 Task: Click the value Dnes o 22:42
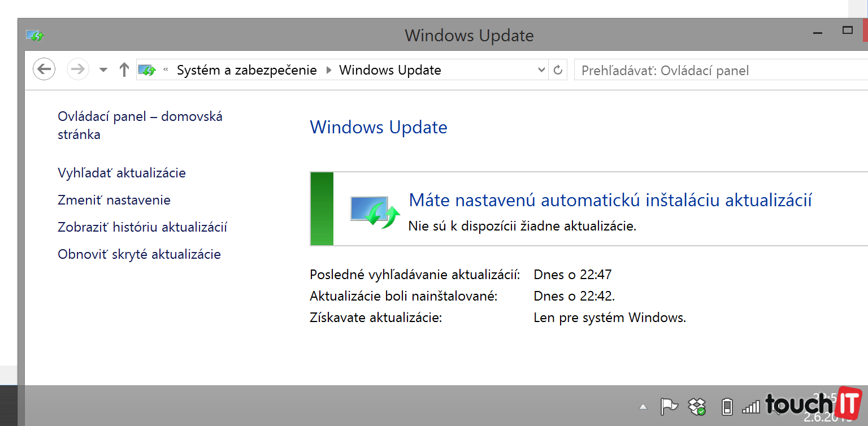click(574, 296)
